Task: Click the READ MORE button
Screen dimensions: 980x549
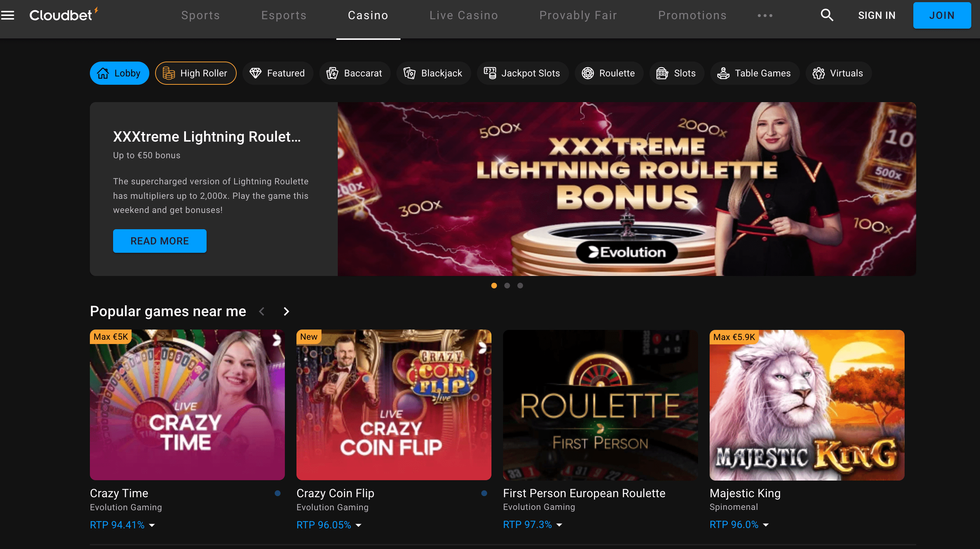Action: point(159,241)
